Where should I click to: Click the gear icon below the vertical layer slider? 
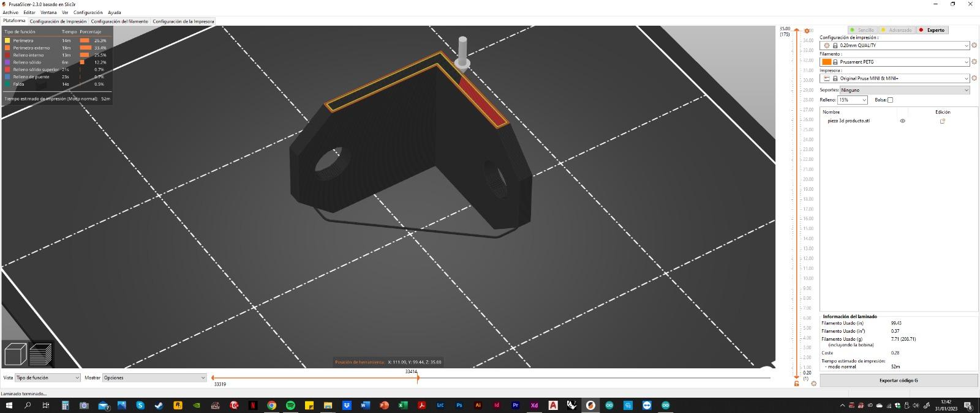pyautogui.click(x=814, y=384)
